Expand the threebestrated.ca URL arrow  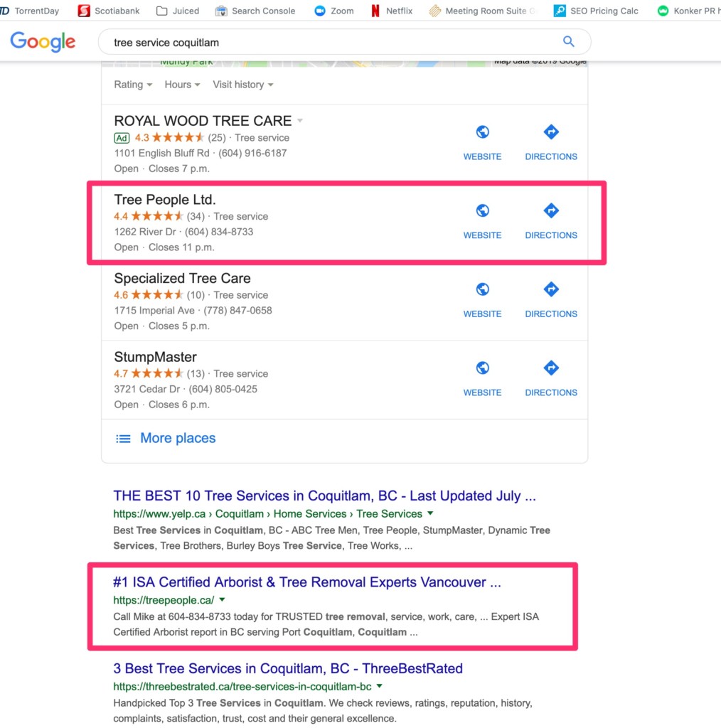tap(379, 686)
